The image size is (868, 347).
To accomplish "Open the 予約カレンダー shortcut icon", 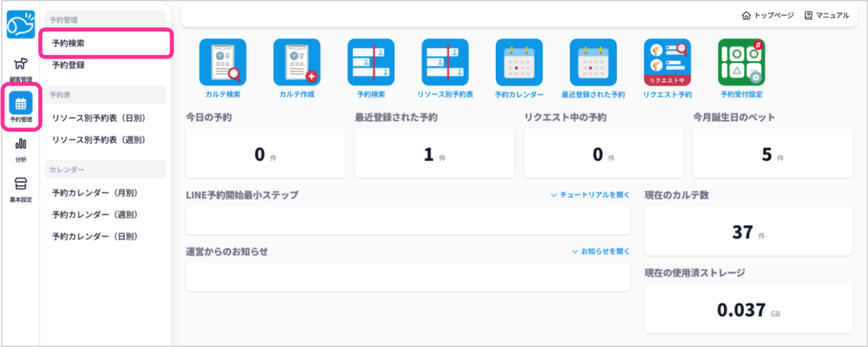I will pyautogui.click(x=519, y=63).
